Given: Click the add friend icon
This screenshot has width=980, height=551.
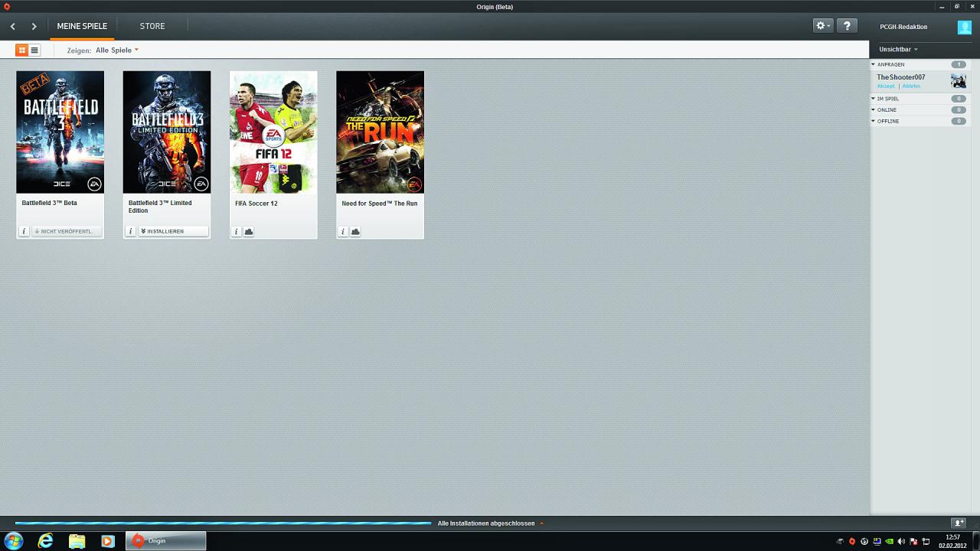Looking at the screenshot, I should coord(959,523).
